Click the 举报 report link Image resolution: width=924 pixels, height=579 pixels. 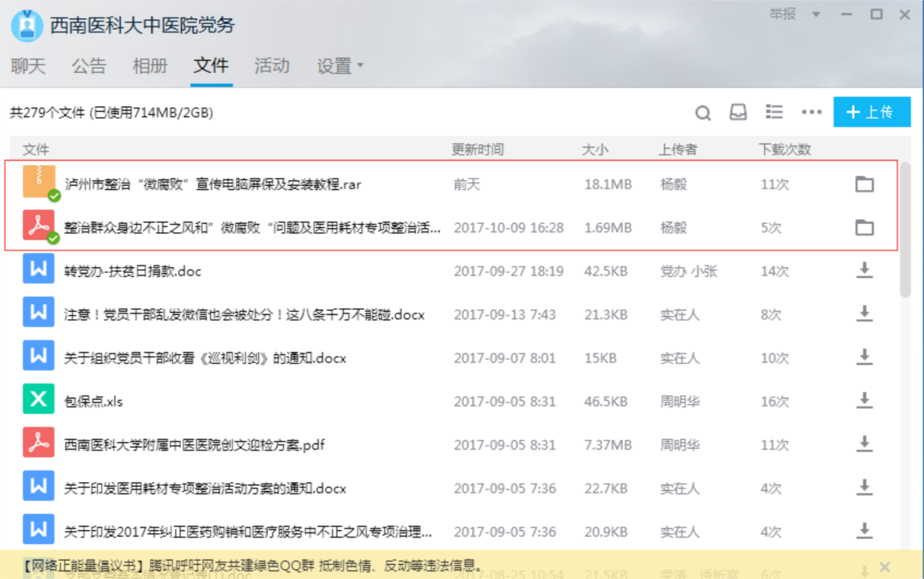[x=782, y=14]
